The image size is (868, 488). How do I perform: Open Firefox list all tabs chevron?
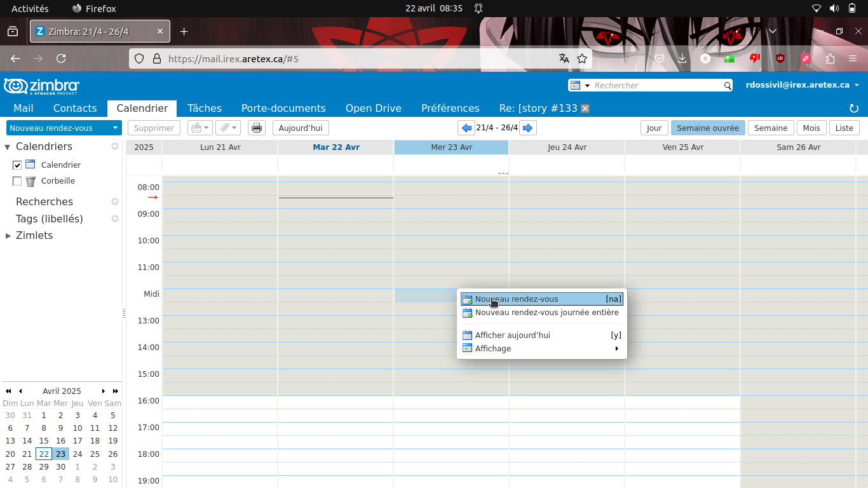point(773,31)
